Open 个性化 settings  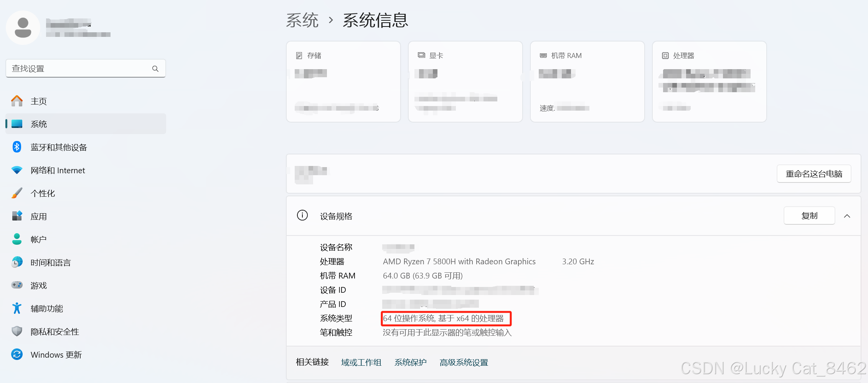43,193
